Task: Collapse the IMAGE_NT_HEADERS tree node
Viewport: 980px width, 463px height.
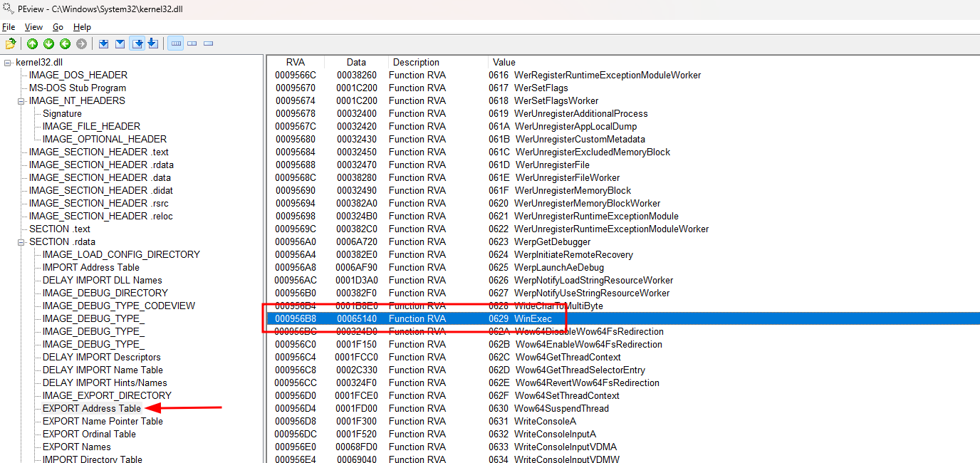Action: 21,101
